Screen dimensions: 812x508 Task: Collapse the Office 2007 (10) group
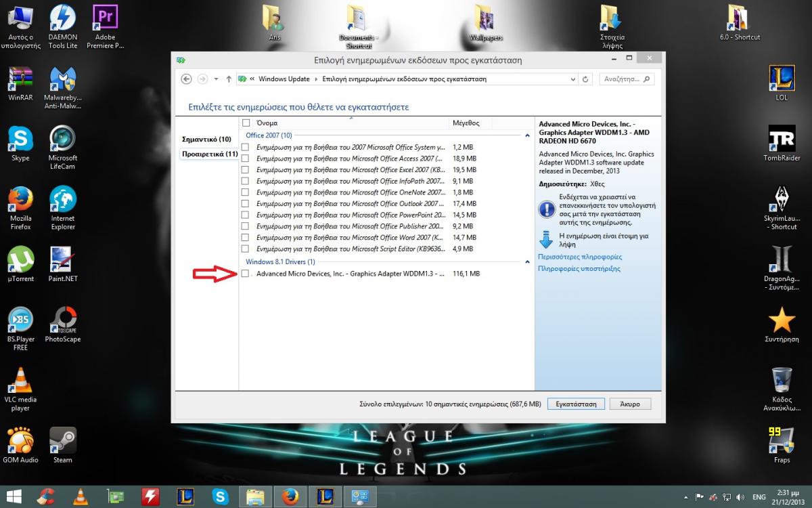point(527,135)
